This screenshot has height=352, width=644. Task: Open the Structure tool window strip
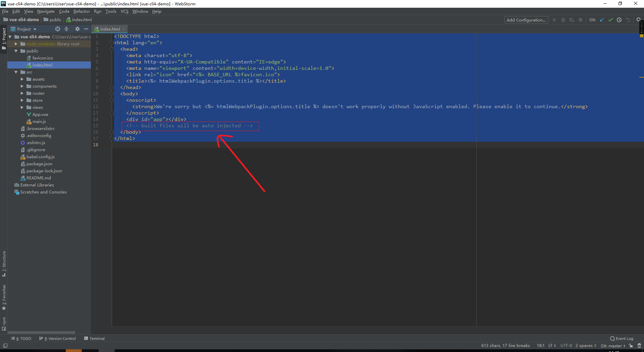pos(4,264)
